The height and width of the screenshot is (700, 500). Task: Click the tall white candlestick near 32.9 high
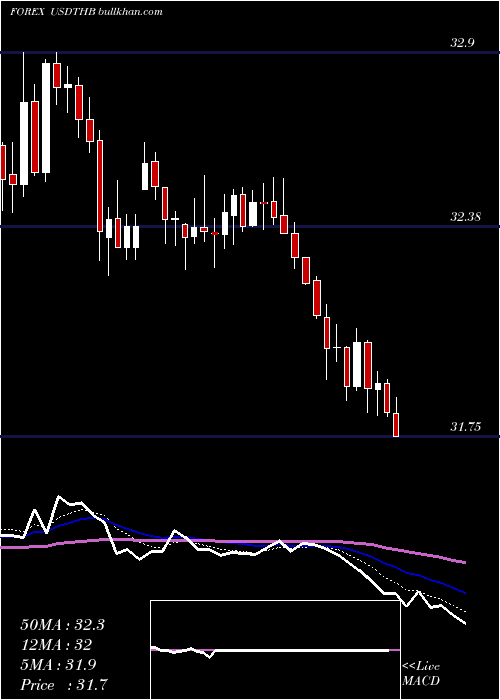point(46,117)
